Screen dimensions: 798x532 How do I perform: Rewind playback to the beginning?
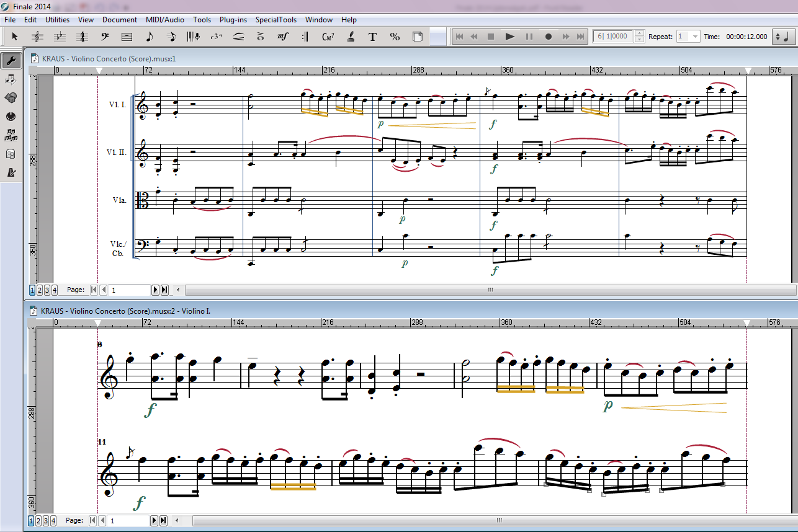point(460,37)
